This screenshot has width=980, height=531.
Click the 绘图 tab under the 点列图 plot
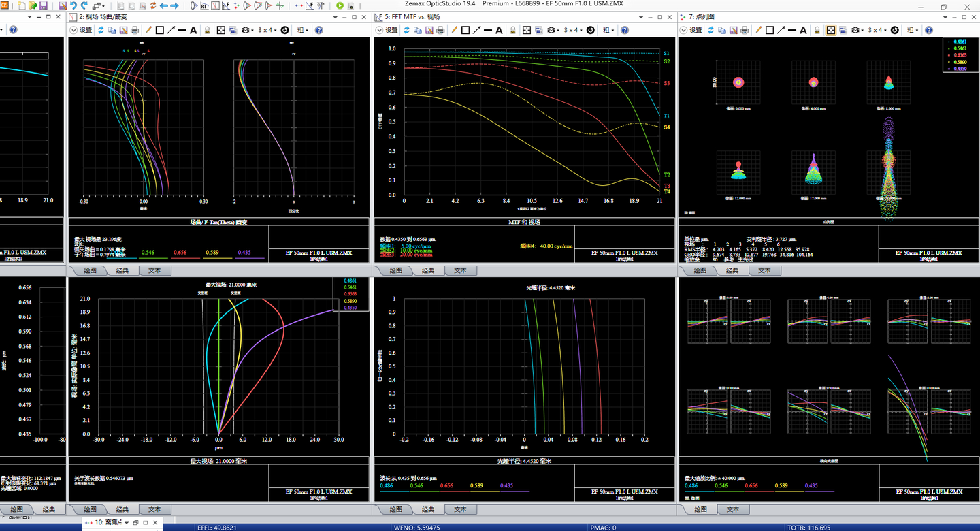pos(700,270)
